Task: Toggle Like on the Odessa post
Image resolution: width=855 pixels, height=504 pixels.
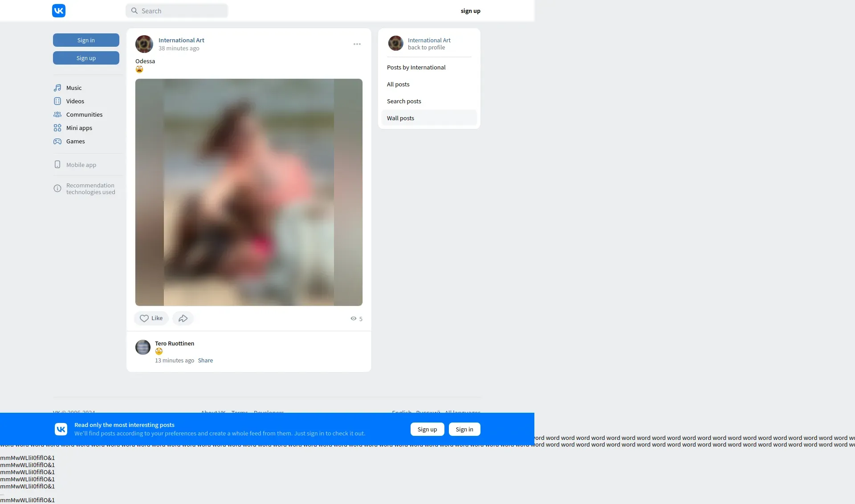Action: tap(151, 318)
